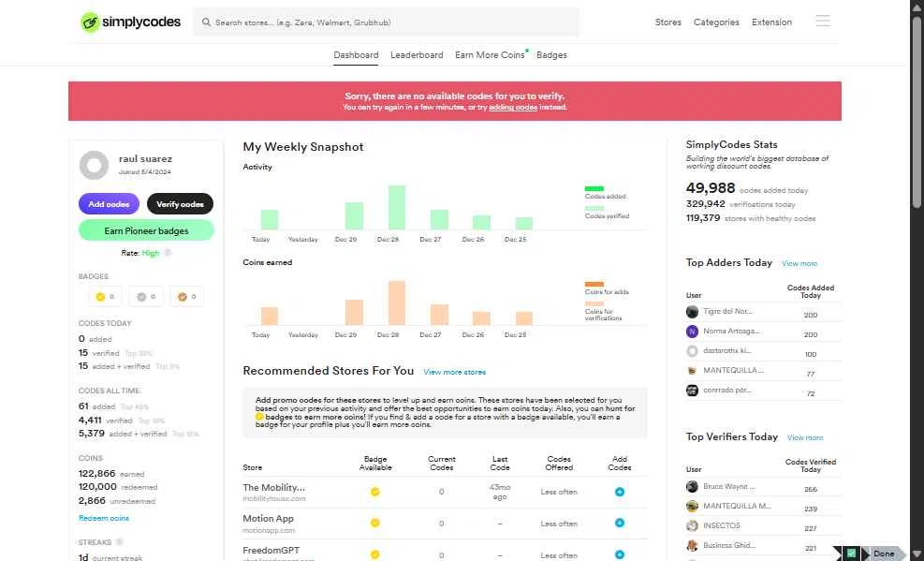Viewport: 924px width, 561px height.
Task: Click the Rate info question icon
Action: coord(168,253)
